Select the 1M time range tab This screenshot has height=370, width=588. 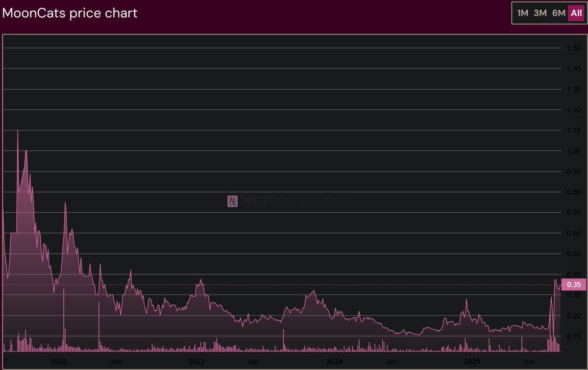point(523,13)
